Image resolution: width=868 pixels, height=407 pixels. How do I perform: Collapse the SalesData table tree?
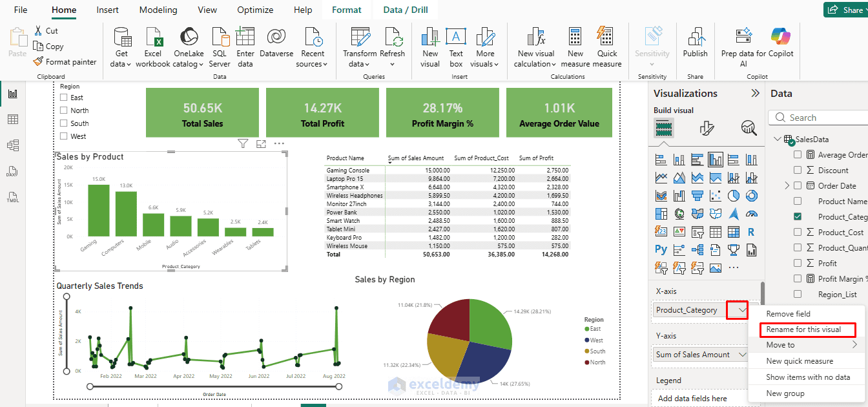pyautogui.click(x=777, y=140)
